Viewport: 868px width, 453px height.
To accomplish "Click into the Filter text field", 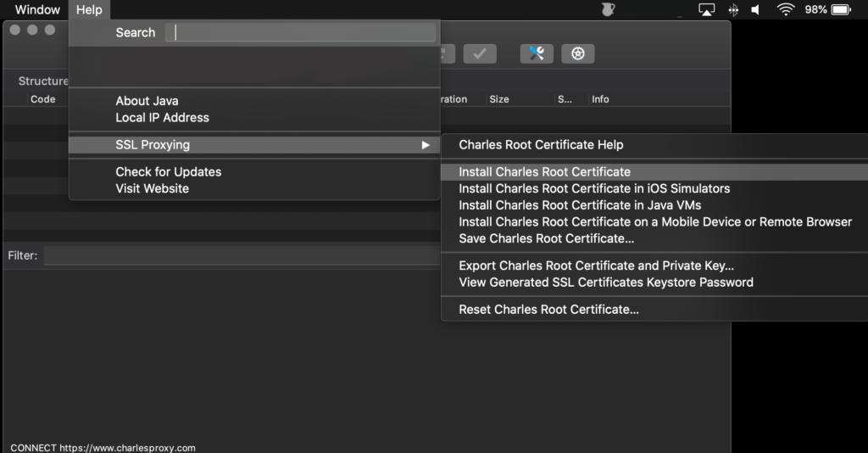I will point(242,255).
